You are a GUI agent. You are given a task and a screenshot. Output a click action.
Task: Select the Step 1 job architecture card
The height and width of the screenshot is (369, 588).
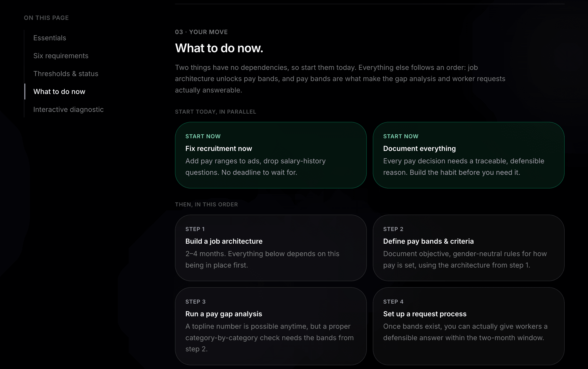[x=271, y=248]
